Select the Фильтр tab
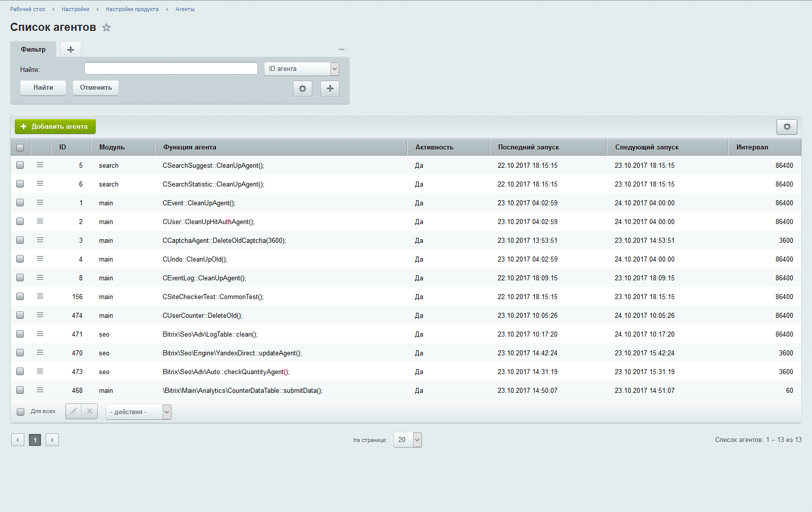This screenshot has width=812, height=512. pos(33,49)
